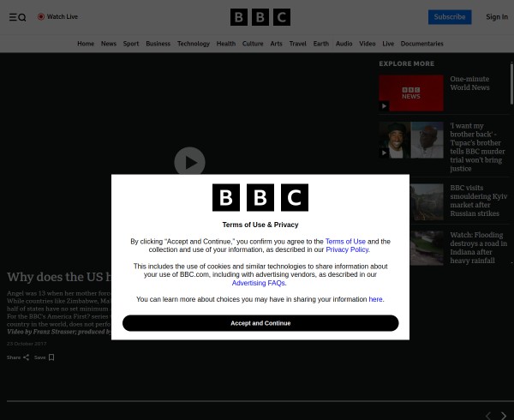Click 'I want my brother back' headline
This screenshot has width=514, height=420.
point(477,147)
